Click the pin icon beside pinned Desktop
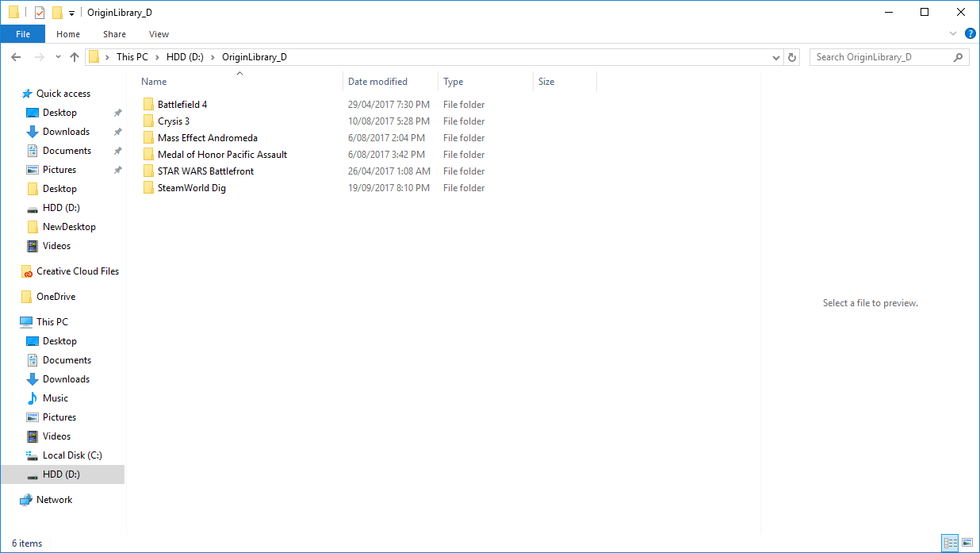The image size is (980, 553). click(117, 113)
